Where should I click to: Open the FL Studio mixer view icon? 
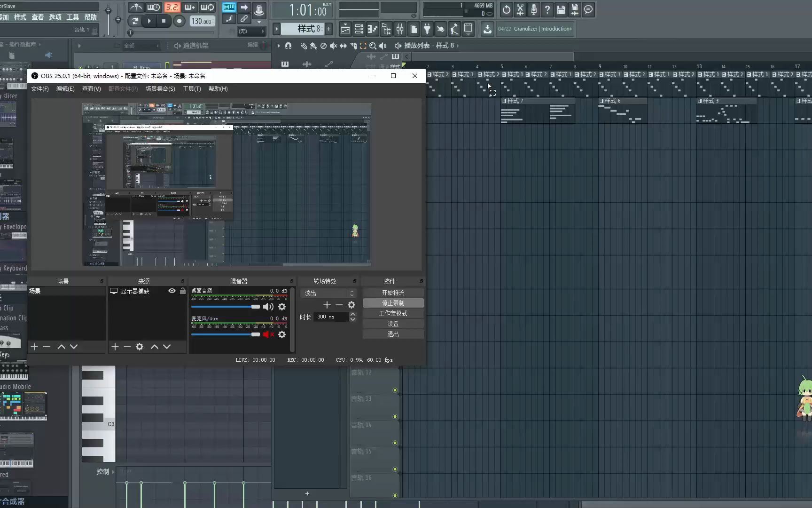[400, 29]
